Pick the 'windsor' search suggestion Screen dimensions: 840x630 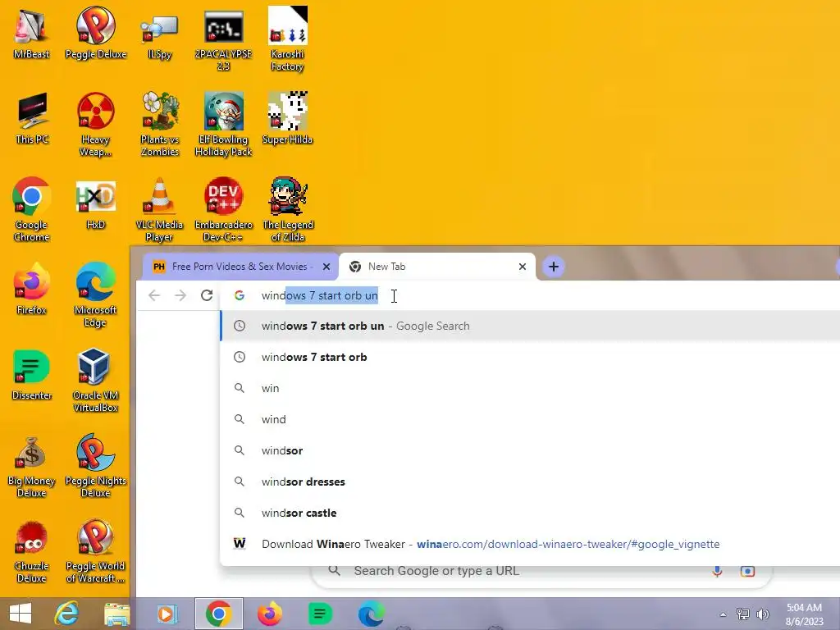(531, 450)
